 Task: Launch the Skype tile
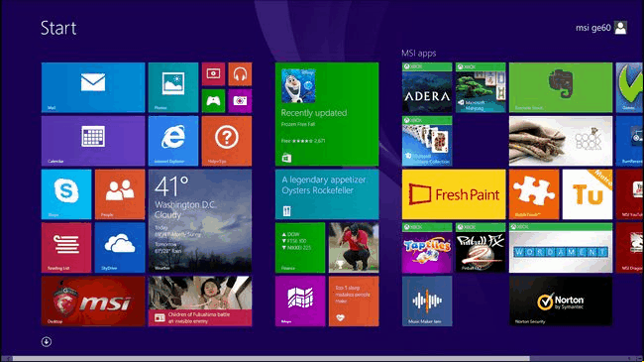click(x=66, y=194)
